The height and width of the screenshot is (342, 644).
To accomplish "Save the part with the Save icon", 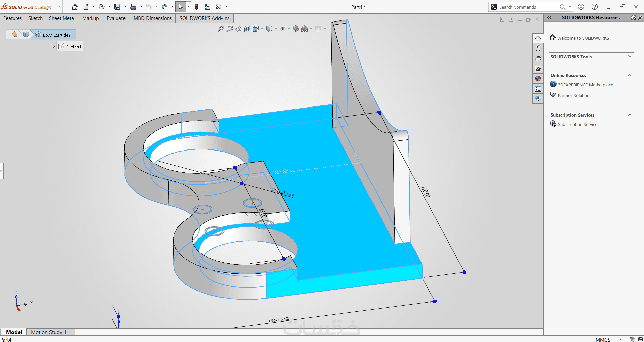I will point(117,7).
